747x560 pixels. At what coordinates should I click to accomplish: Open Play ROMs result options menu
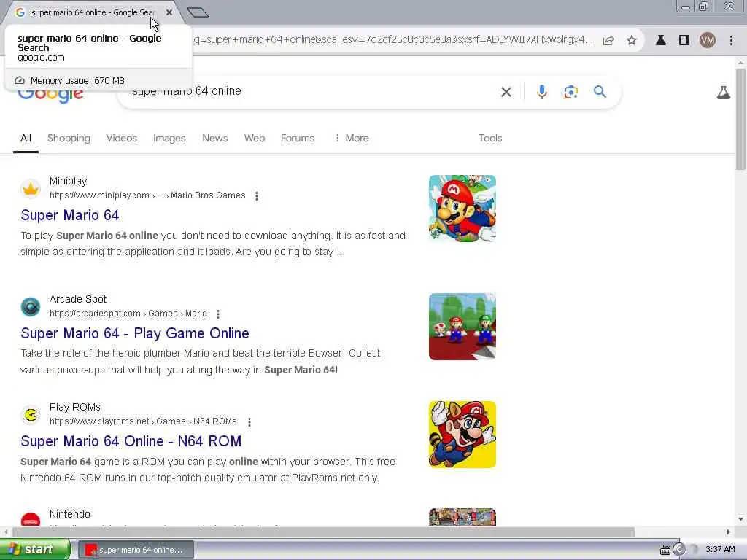pyautogui.click(x=249, y=422)
